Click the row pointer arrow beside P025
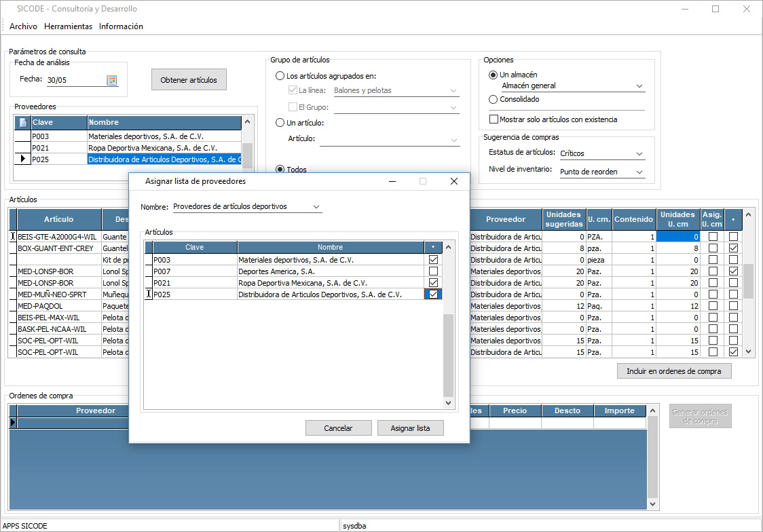The width and height of the screenshot is (763, 532). coord(22,159)
